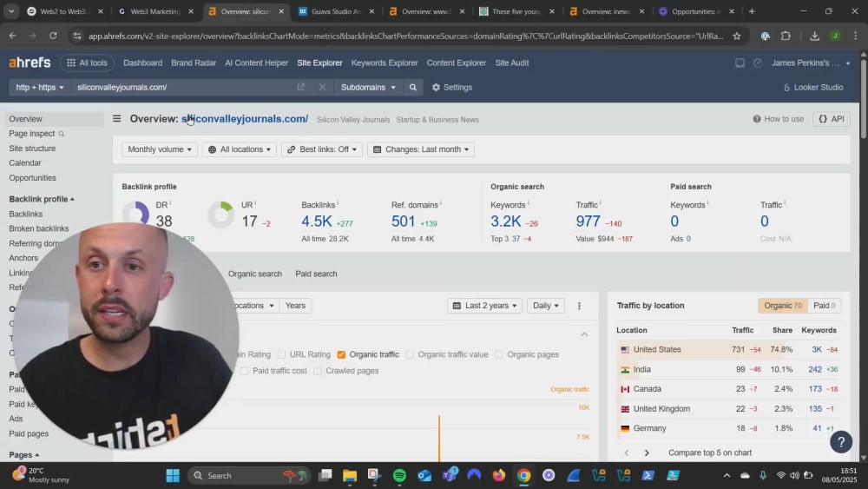
Task: Open the Dashboard menu item
Action: [143, 63]
